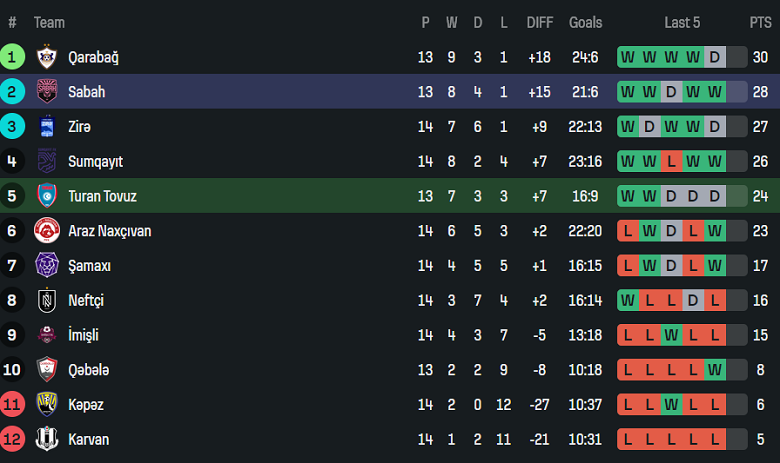The width and height of the screenshot is (780, 463).
Task: Click the Last 5 column header
Action: (x=682, y=22)
